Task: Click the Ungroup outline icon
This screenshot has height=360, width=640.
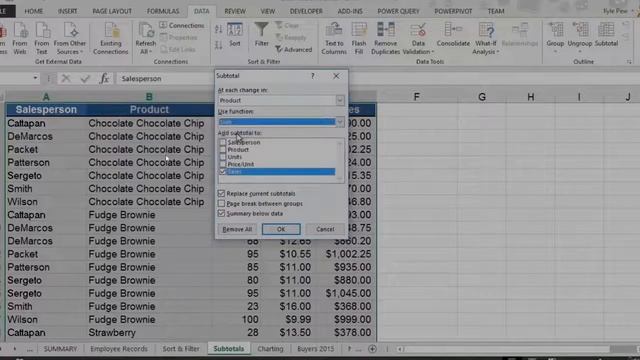Action: pos(580,35)
